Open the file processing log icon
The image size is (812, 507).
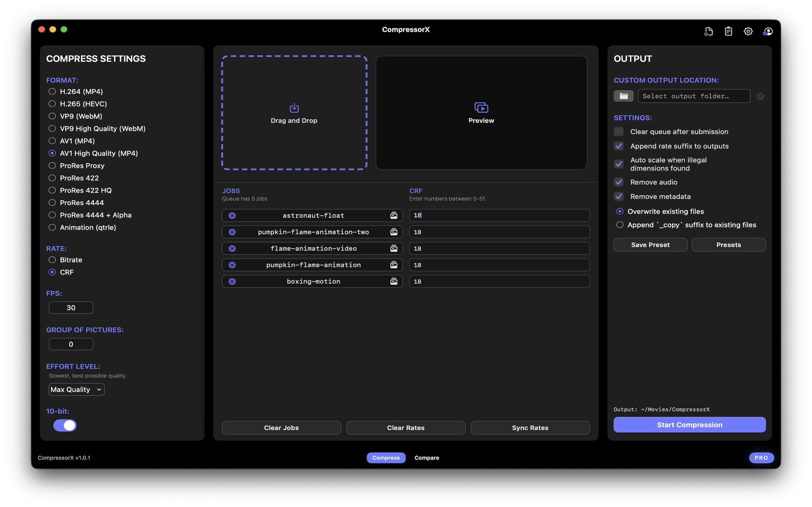pyautogui.click(x=708, y=31)
